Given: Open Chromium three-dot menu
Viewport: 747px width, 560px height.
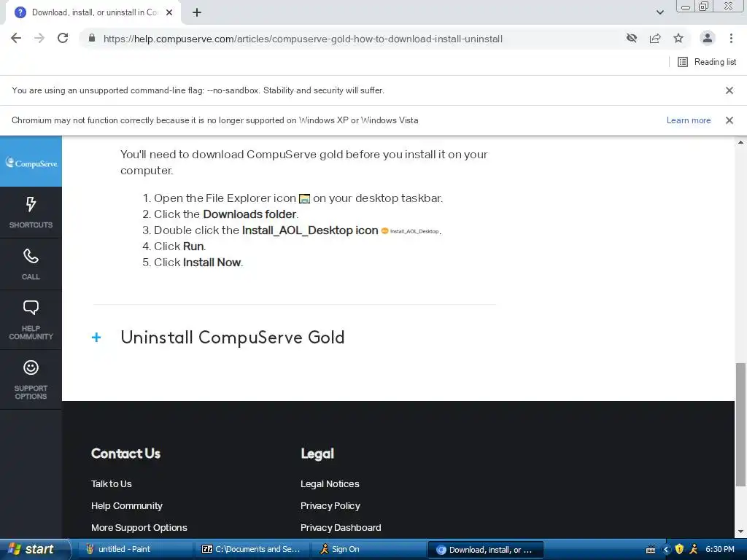Looking at the screenshot, I should tap(731, 39).
